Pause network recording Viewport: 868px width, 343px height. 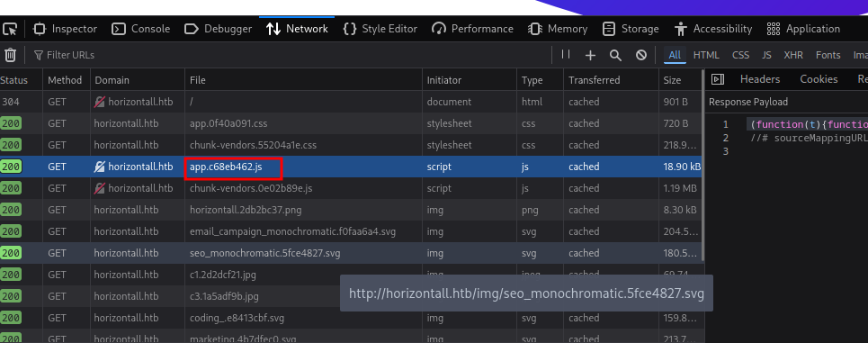tap(566, 54)
